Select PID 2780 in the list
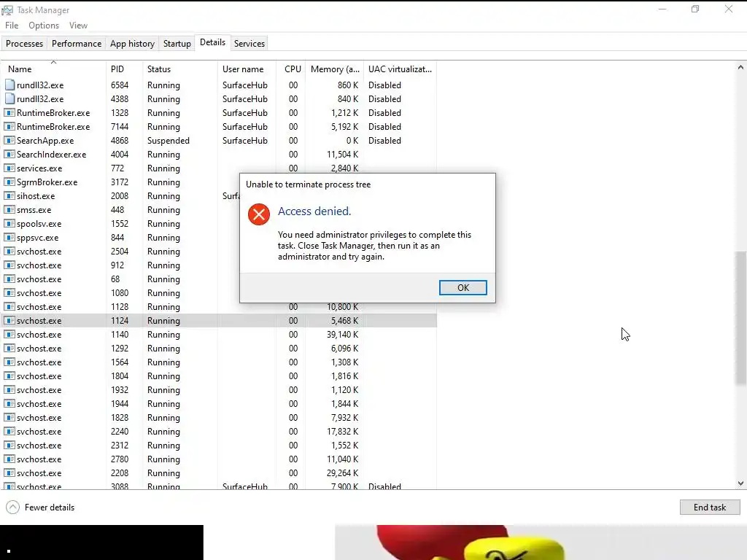 pyautogui.click(x=120, y=459)
